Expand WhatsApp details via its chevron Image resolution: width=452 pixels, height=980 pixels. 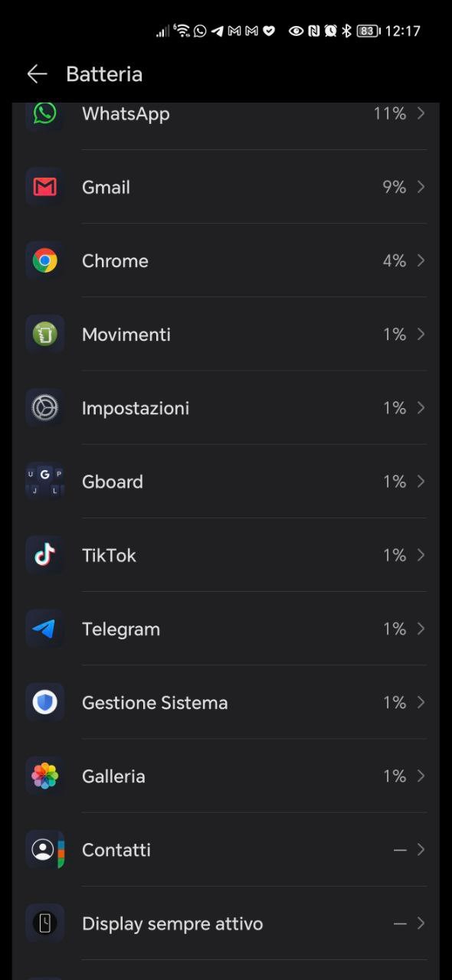coord(421,113)
